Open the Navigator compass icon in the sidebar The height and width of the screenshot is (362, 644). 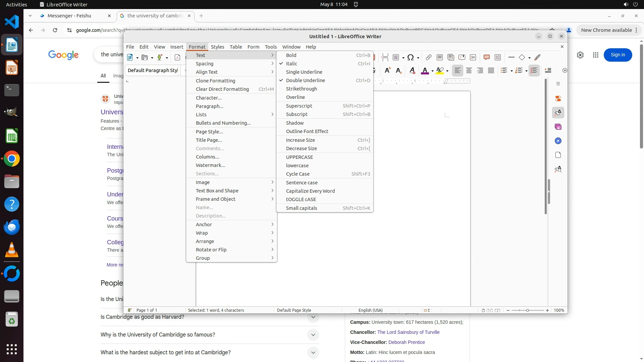(x=558, y=141)
